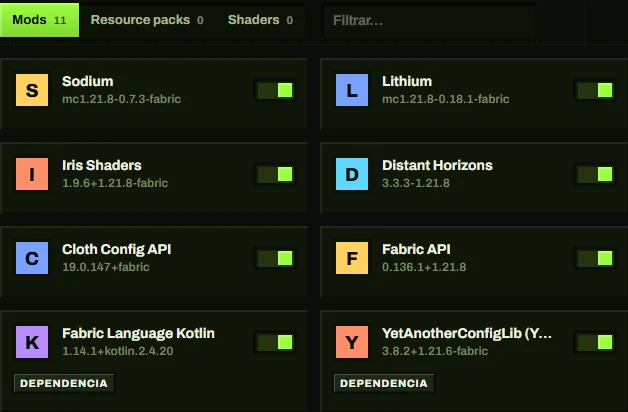This screenshot has width=628, height=412.
Task: Click the Distant Horizons letter icon
Action: 352,174
